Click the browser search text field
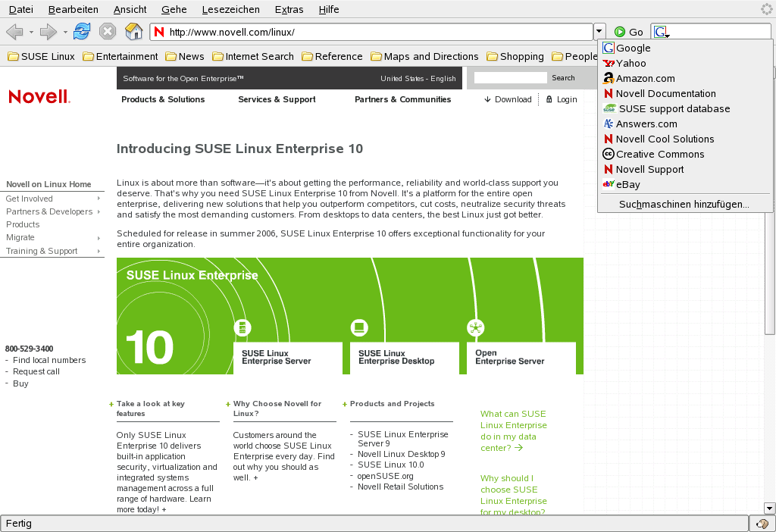The width and height of the screenshot is (776, 532). point(720,32)
